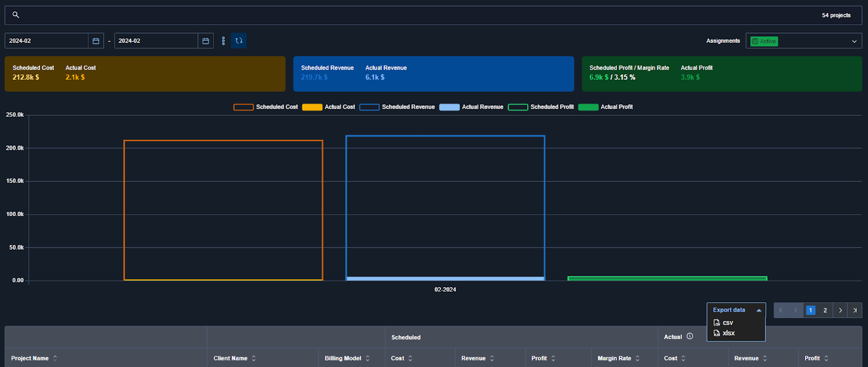The height and width of the screenshot is (367, 868).
Task: Sort by Margin Rate column
Action: [637, 358]
